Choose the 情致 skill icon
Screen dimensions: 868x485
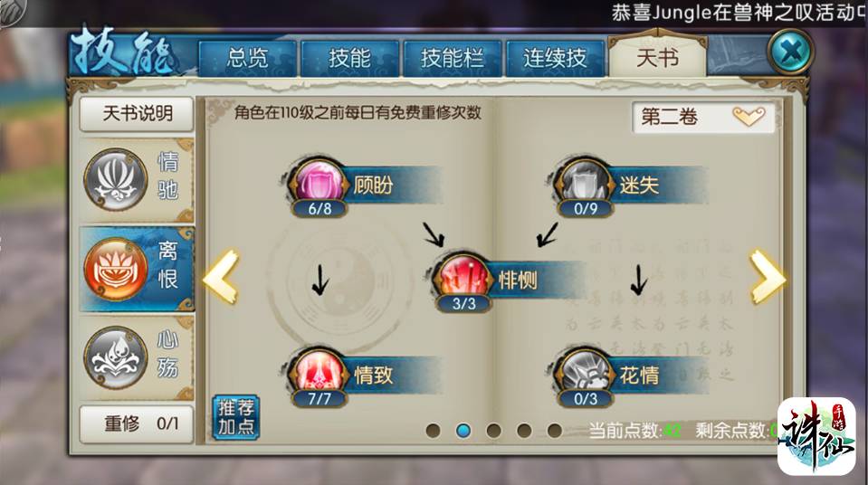click(320, 373)
